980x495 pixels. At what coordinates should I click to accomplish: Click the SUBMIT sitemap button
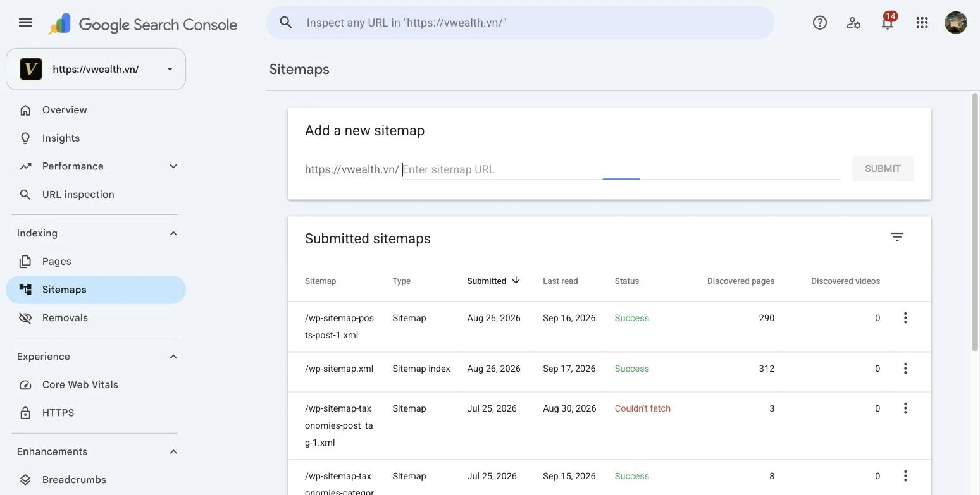883,169
